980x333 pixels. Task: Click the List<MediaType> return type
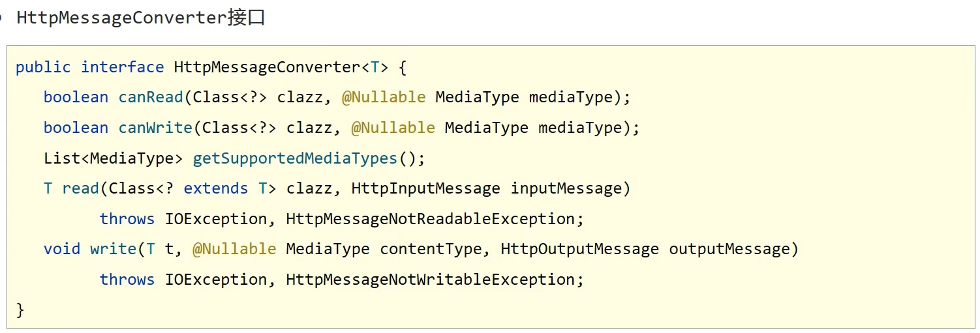pyautogui.click(x=114, y=158)
